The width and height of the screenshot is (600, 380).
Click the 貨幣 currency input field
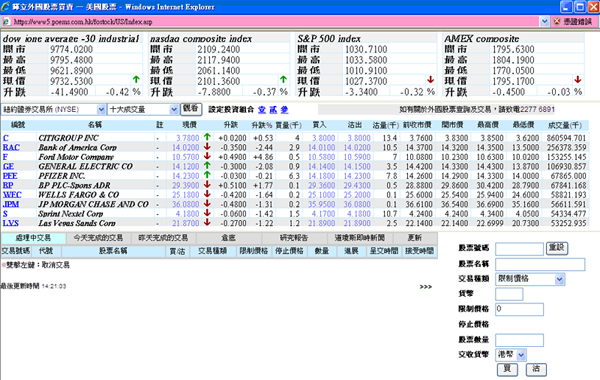click(509, 294)
